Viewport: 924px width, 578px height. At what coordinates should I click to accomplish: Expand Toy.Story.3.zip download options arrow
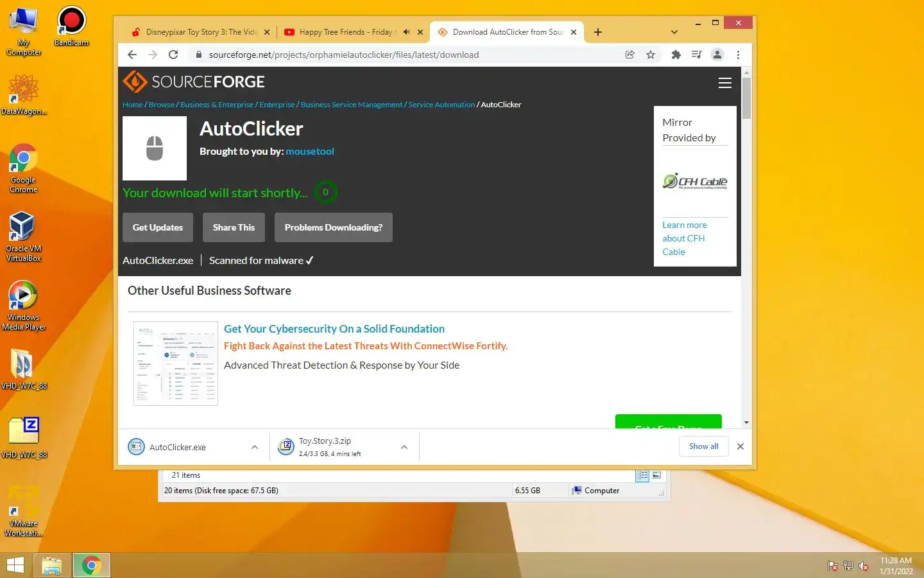pyautogui.click(x=404, y=447)
